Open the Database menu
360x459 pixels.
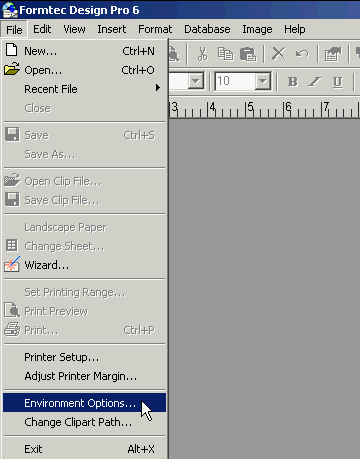click(x=207, y=29)
